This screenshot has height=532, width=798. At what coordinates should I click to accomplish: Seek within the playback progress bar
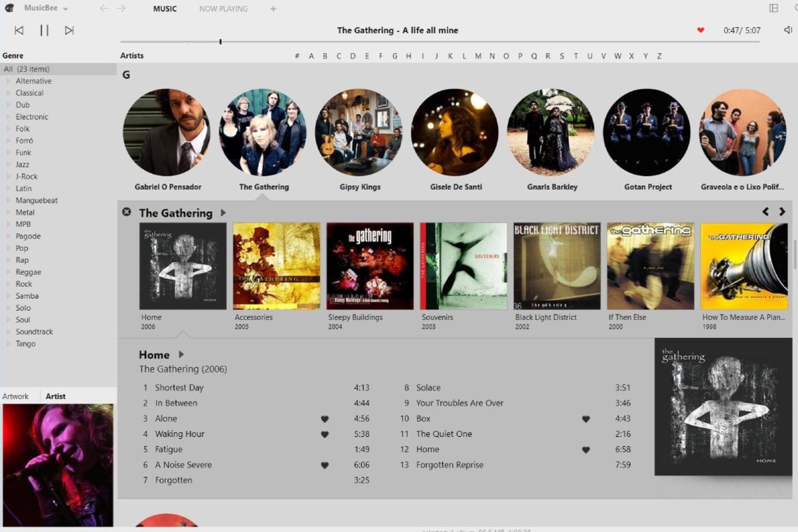tap(440, 42)
